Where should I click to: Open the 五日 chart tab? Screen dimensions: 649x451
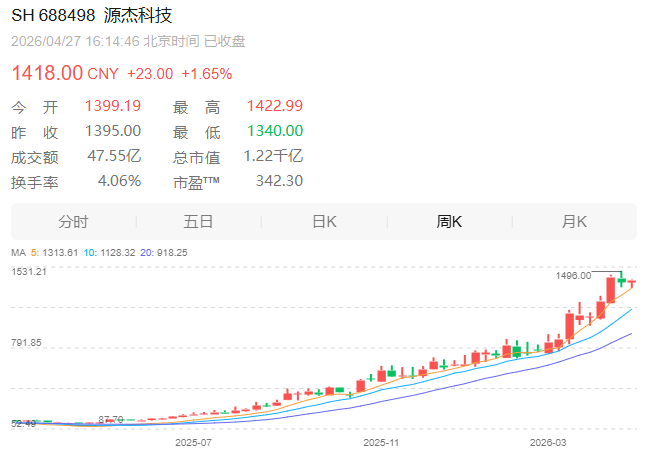[x=198, y=222]
